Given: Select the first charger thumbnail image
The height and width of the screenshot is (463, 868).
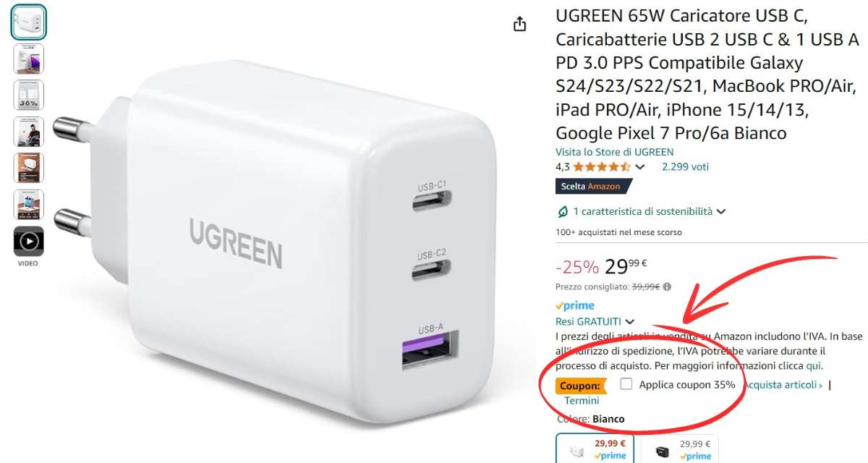Looking at the screenshot, I should tap(29, 22).
